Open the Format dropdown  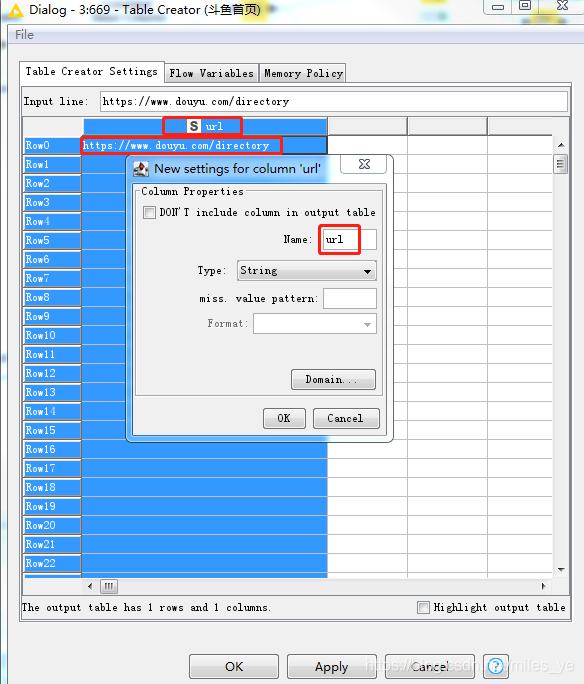coord(315,324)
